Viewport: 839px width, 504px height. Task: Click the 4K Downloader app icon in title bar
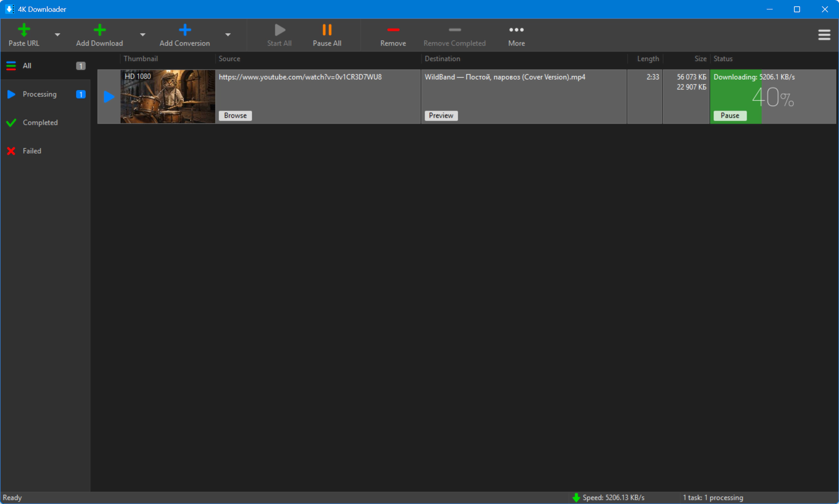[9, 9]
